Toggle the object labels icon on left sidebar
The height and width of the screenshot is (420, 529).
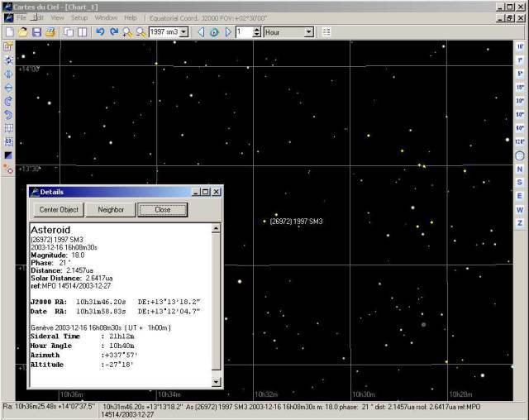pyautogui.click(x=8, y=141)
